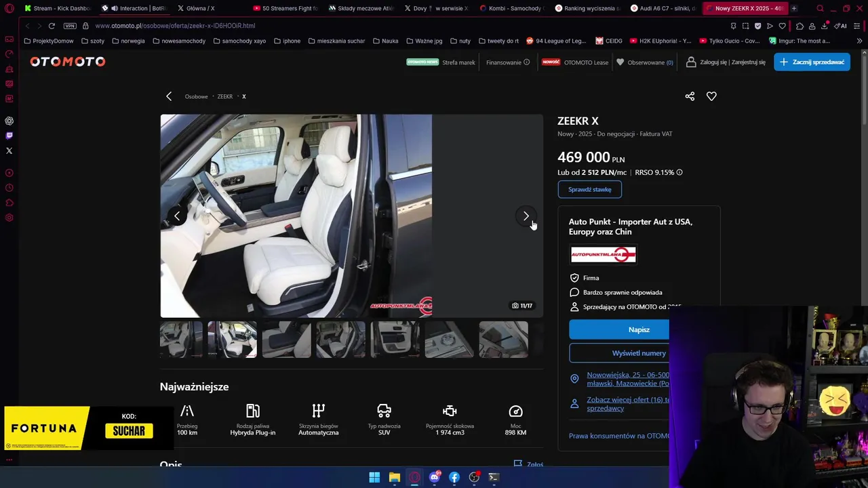Switch to the 50 Streamers Fight tab
The height and width of the screenshot is (488, 868).
tap(285, 8)
